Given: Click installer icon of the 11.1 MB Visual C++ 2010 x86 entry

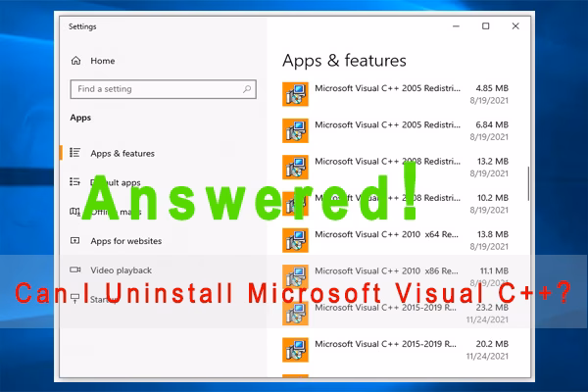Looking at the screenshot, I should click(296, 276).
